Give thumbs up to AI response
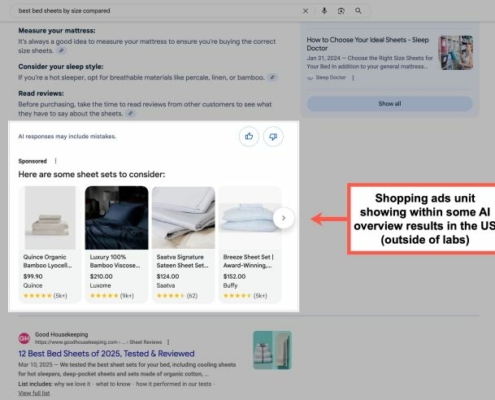Viewport: 495px width, 400px height. (249, 136)
